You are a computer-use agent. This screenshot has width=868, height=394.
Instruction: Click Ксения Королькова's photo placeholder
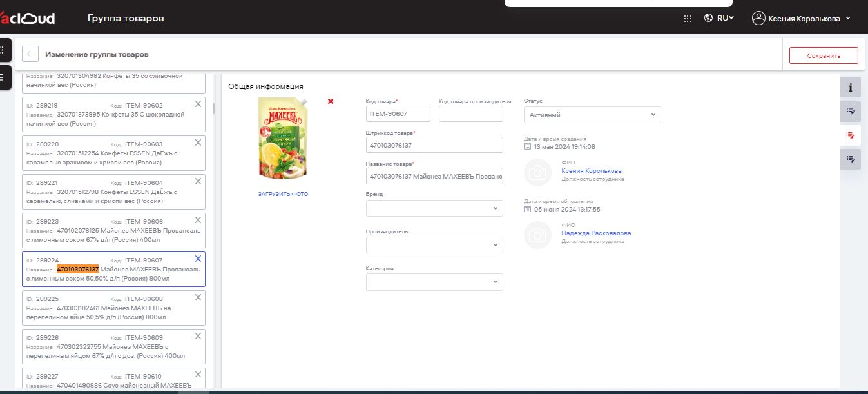pyautogui.click(x=538, y=172)
